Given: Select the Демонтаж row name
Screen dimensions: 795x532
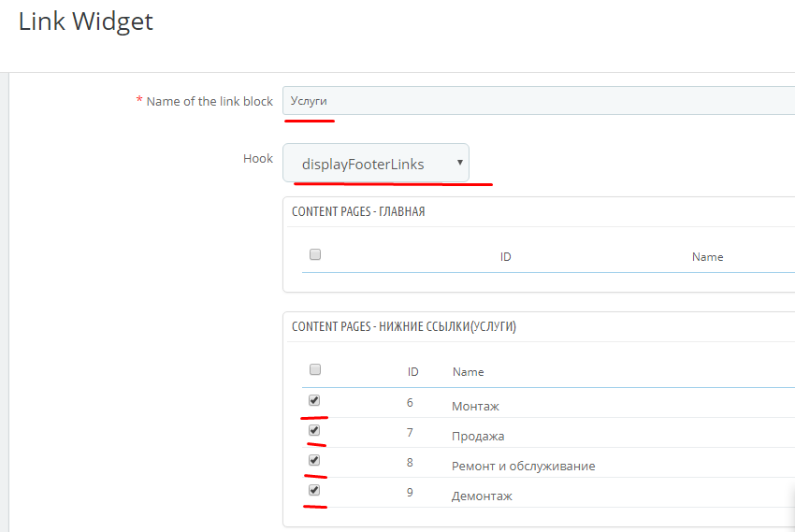Looking at the screenshot, I should [482, 496].
